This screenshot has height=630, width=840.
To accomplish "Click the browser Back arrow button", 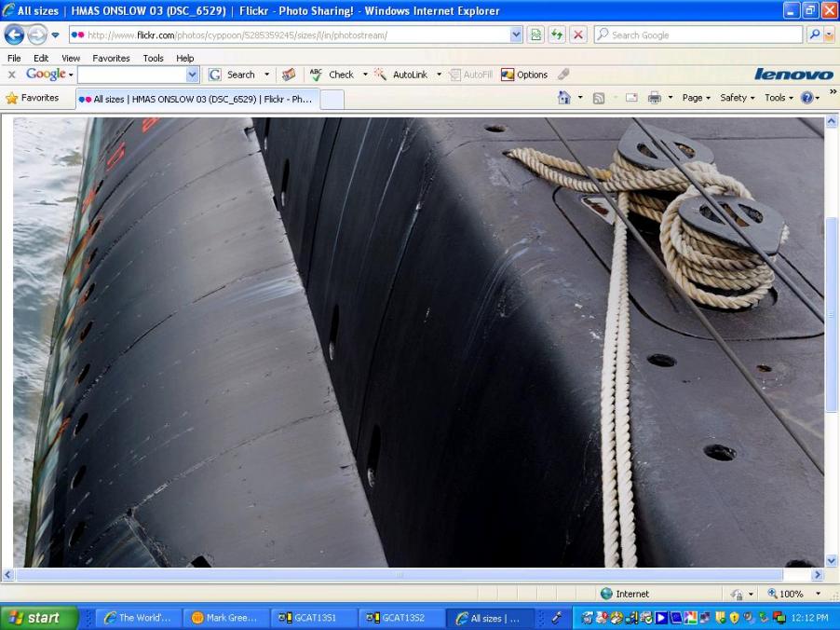I will (x=14, y=34).
